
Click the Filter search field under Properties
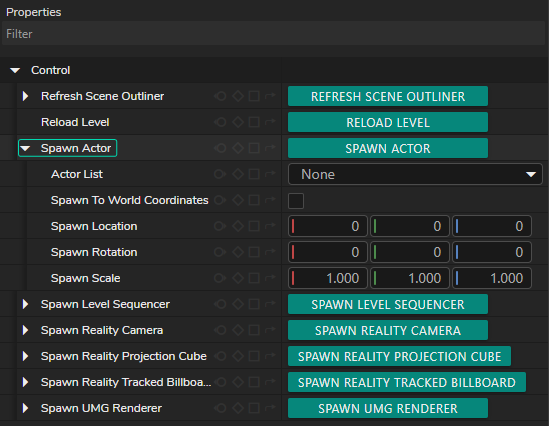coord(273,34)
